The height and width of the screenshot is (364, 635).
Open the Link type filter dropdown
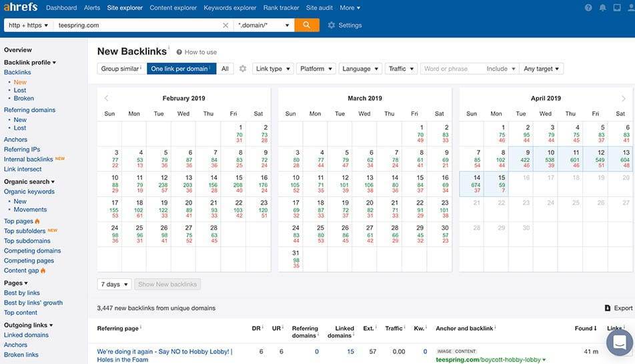[x=273, y=69]
